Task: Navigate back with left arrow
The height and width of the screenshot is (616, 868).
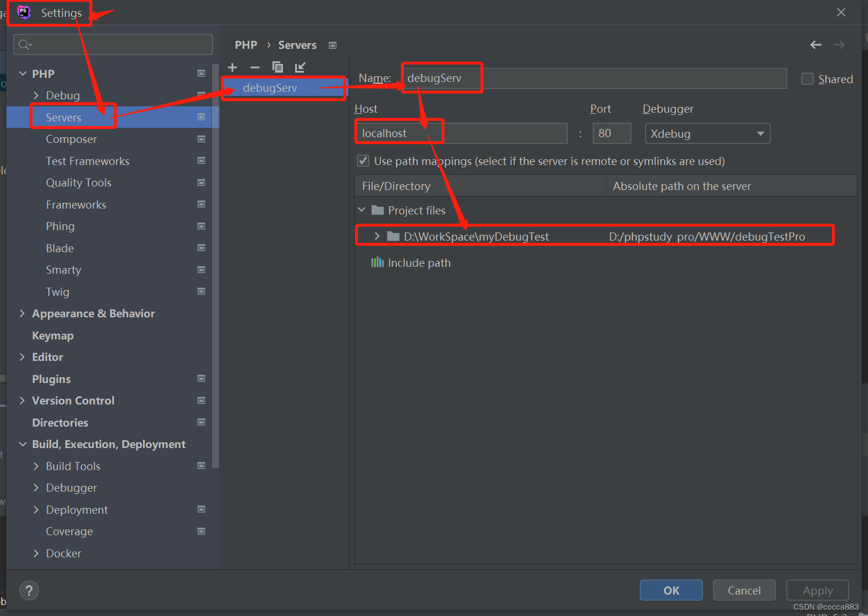Action: [x=816, y=45]
